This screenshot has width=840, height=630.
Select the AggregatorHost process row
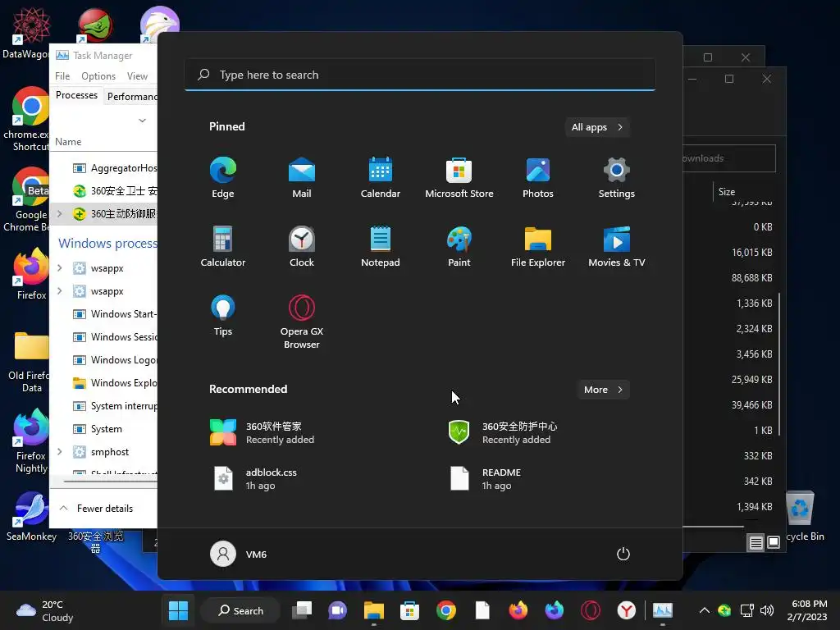[103, 168]
